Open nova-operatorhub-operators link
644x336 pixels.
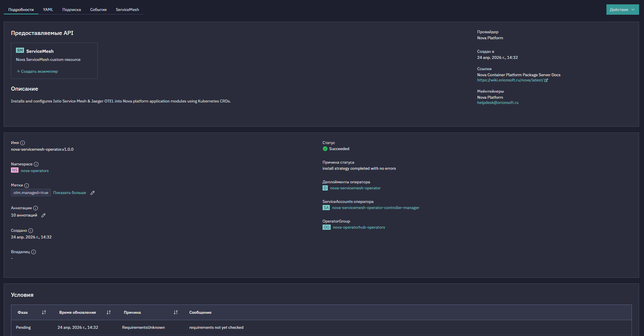pyautogui.click(x=359, y=227)
